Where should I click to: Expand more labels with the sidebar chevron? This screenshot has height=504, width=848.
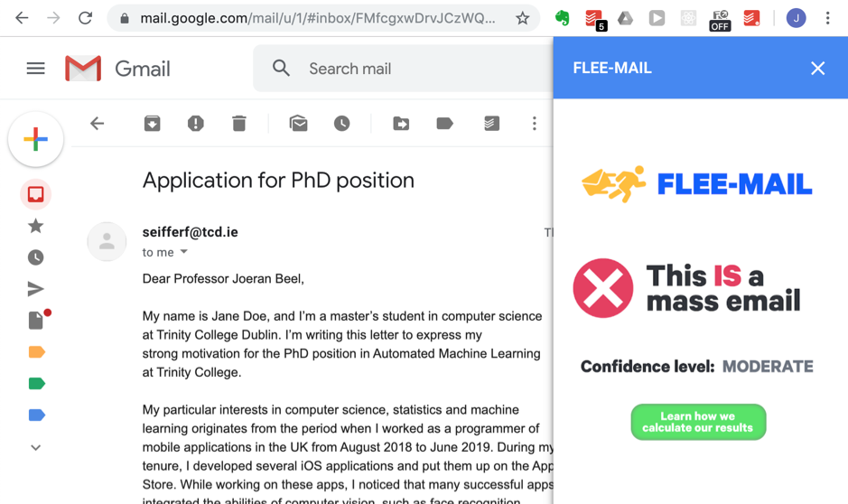pyautogui.click(x=36, y=447)
